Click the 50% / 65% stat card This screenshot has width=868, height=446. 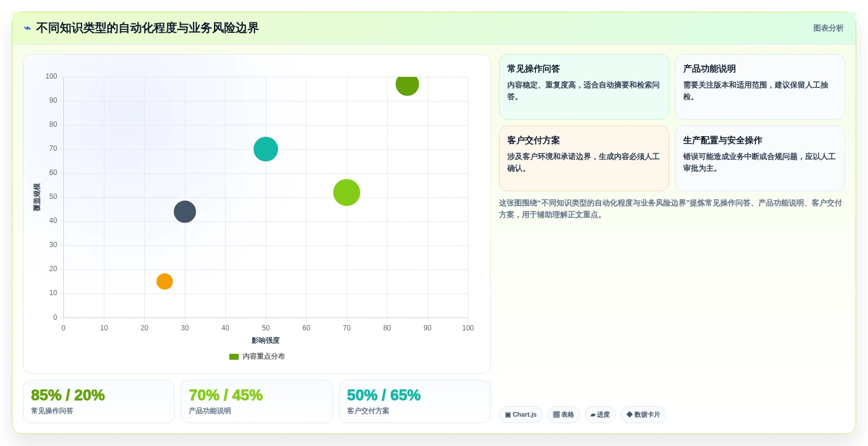pos(415,401)
